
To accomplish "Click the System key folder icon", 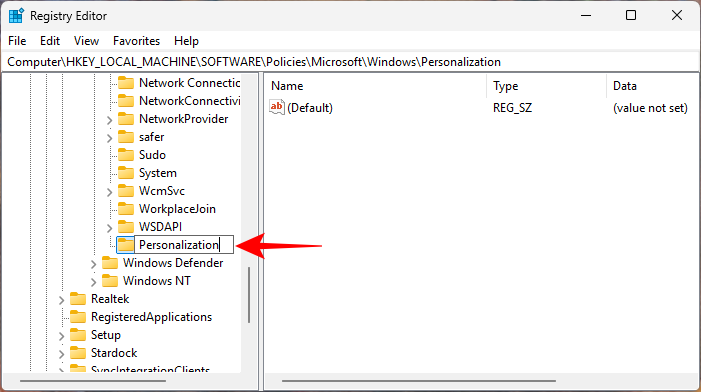I will [x=126, y=173].
